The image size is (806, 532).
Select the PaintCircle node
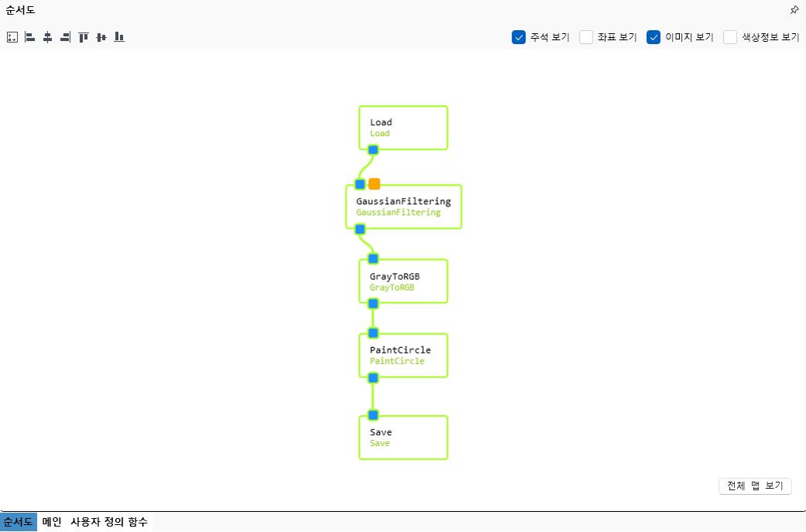(403, 356)
